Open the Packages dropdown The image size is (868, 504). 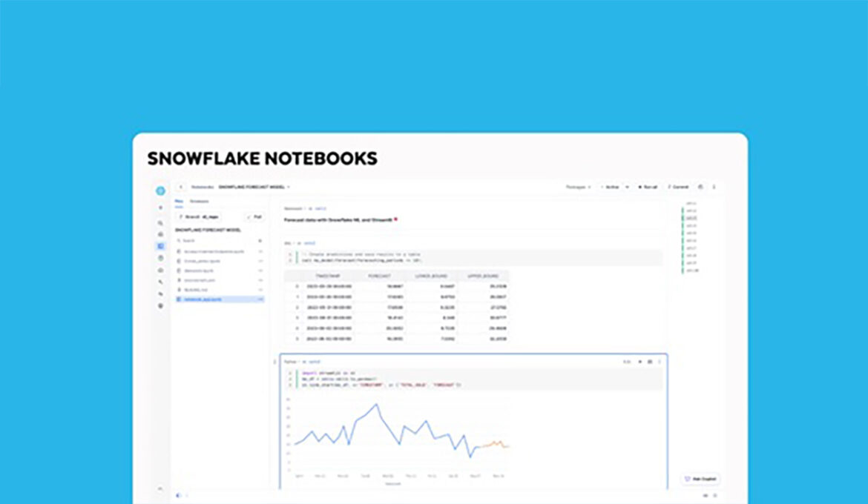(x=578, y=187)
